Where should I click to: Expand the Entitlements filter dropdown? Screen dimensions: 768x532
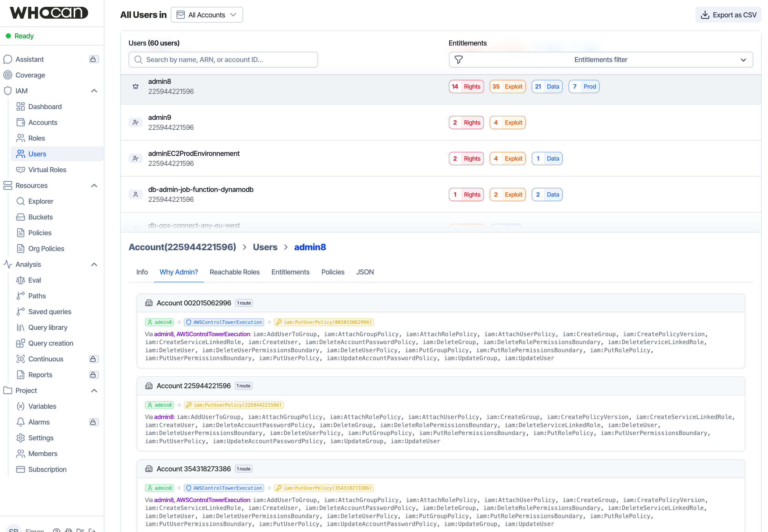tap(601, 60)
